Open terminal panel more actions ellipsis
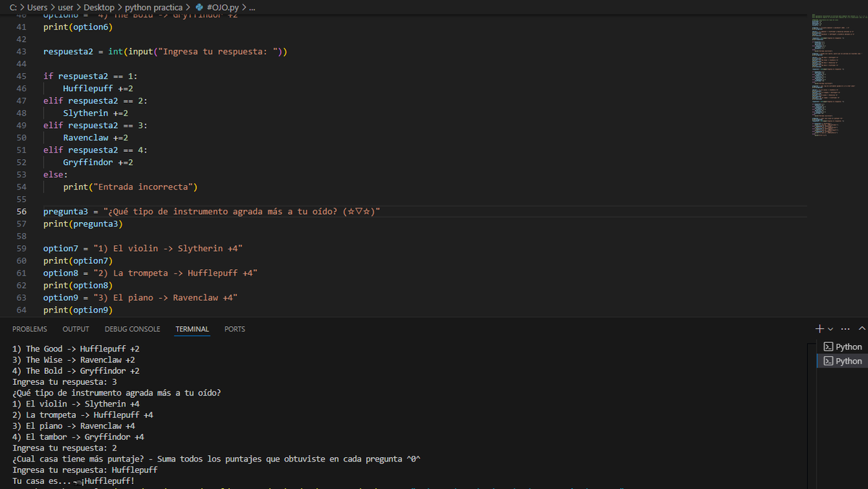 [x=846, y=329]
